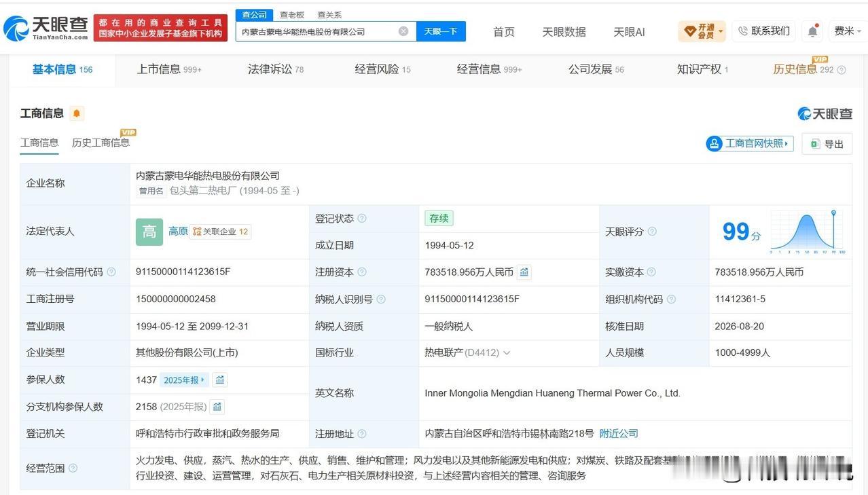Click organization code 11412361-5
The height and width of the screenshot is (495, 868).
(x=740, y=299)
